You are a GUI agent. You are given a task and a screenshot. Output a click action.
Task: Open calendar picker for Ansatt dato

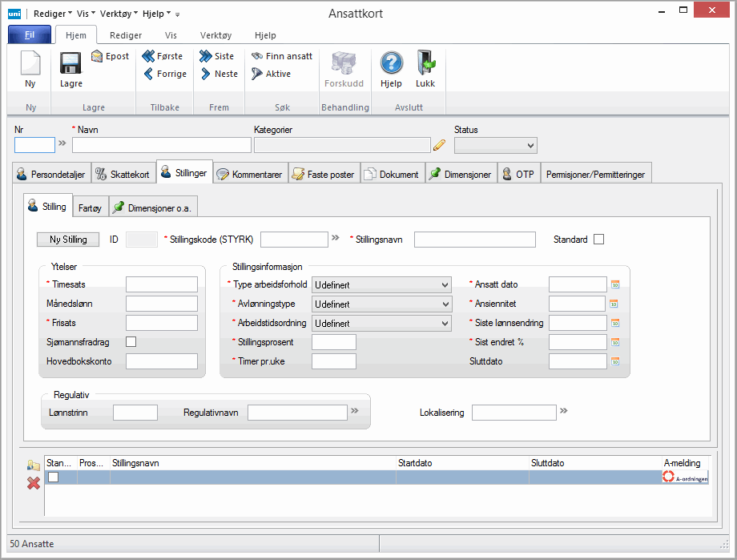(x=615, y=284)
